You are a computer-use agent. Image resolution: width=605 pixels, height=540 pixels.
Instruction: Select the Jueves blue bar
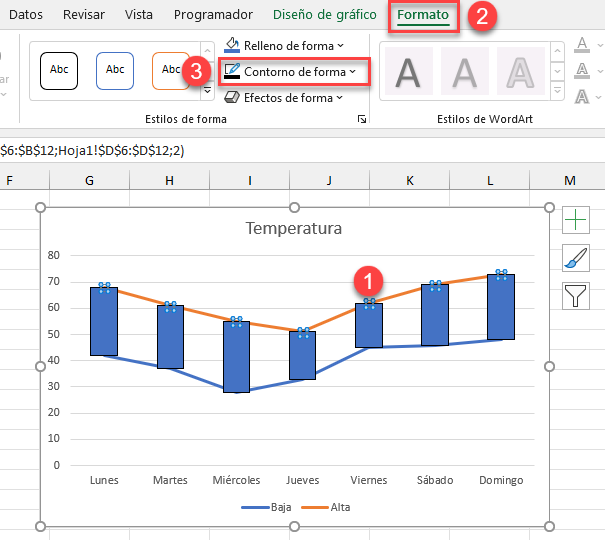[302, 355]
